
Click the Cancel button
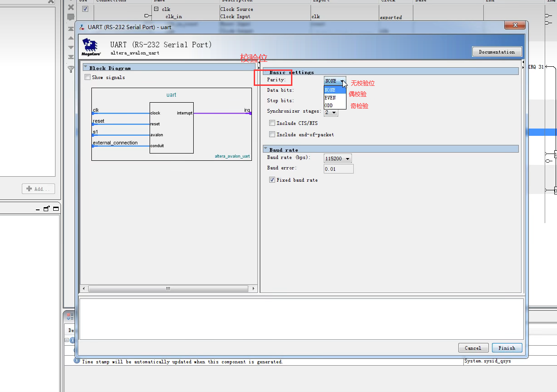click(x=473, y=348)
